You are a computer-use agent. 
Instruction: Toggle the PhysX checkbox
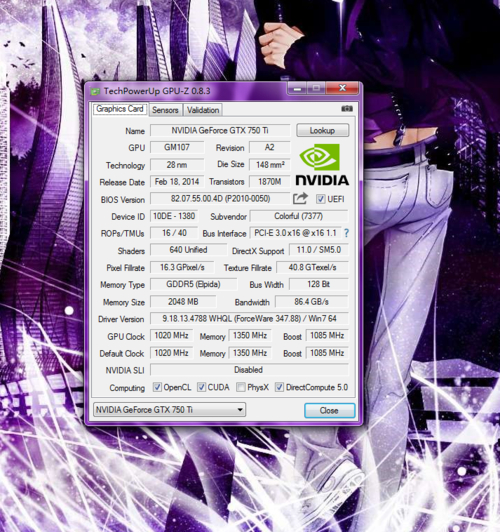tap(241, 387)
